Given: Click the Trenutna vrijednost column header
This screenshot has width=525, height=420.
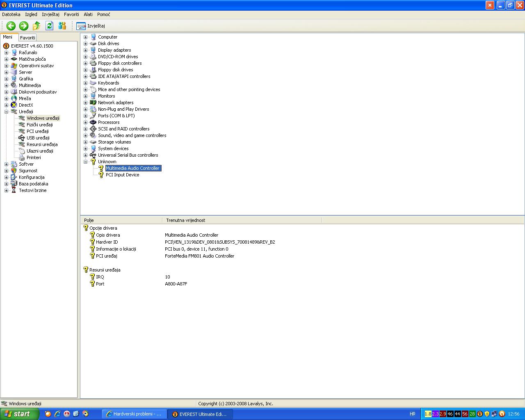Looking at the screenshot, I should point(242,220).
